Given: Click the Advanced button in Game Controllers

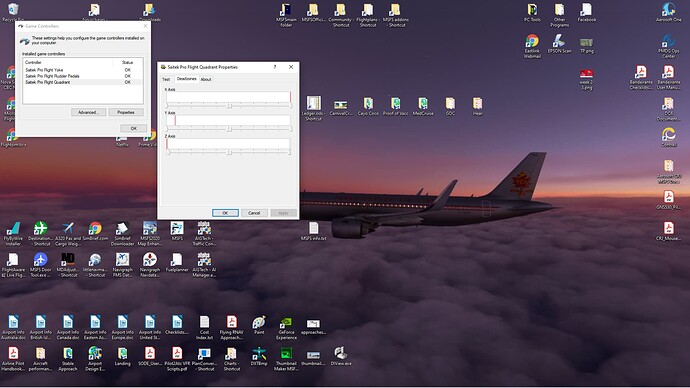Looking at the screenshot, I should 88,112.
